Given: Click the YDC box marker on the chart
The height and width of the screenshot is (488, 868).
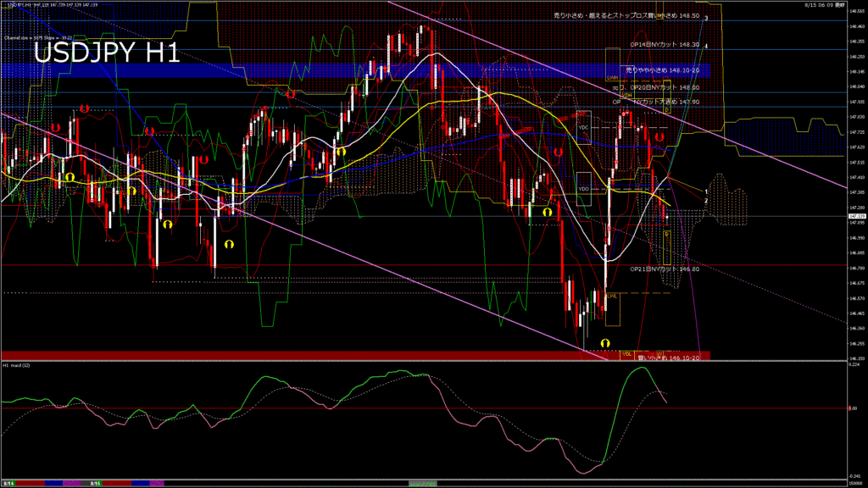Looking at the screenshot, I should point(583,128).
